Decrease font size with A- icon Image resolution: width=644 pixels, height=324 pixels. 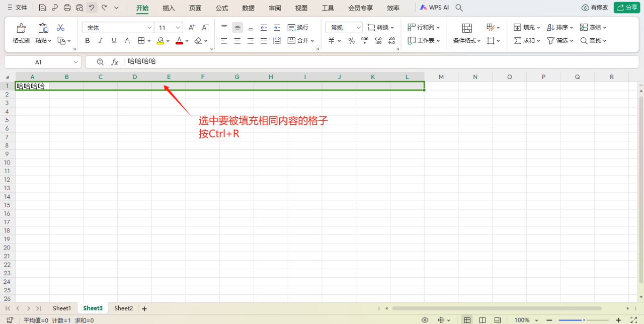pos(205,28)
